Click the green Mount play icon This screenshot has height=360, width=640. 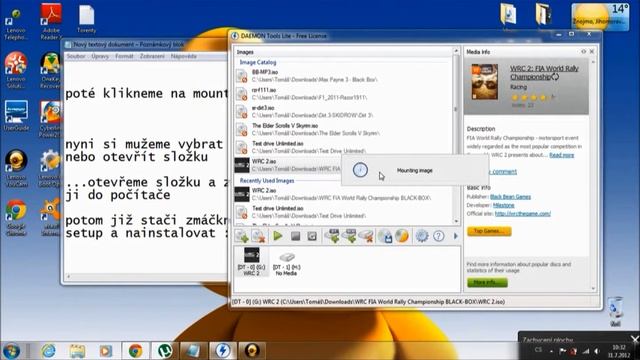[x=278, y=236]
